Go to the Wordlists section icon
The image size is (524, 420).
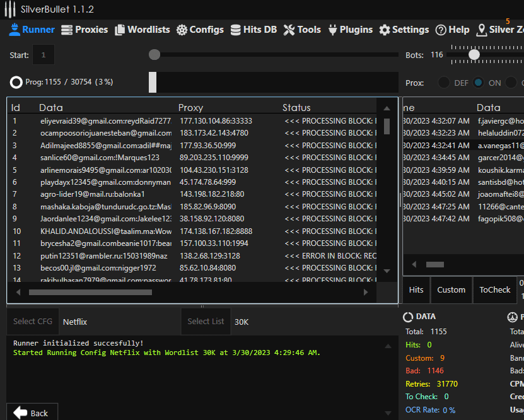point(119,30)
